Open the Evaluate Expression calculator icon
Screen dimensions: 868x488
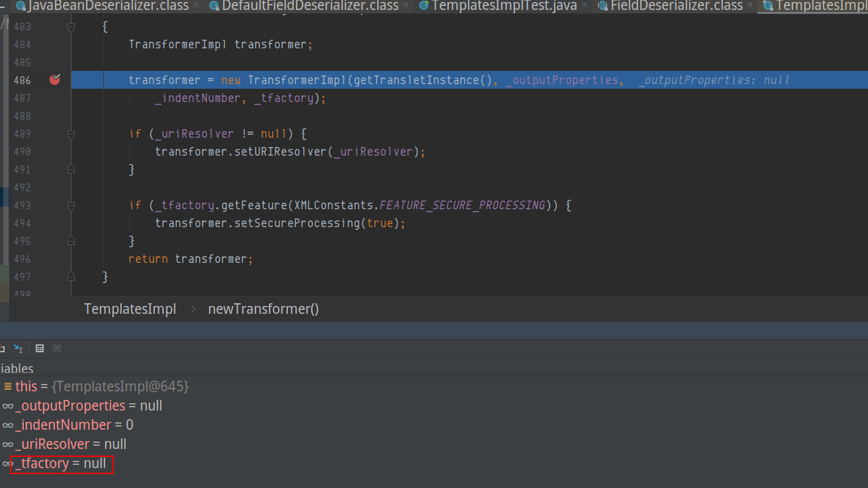pyautogui.click(x=40, y=348)
